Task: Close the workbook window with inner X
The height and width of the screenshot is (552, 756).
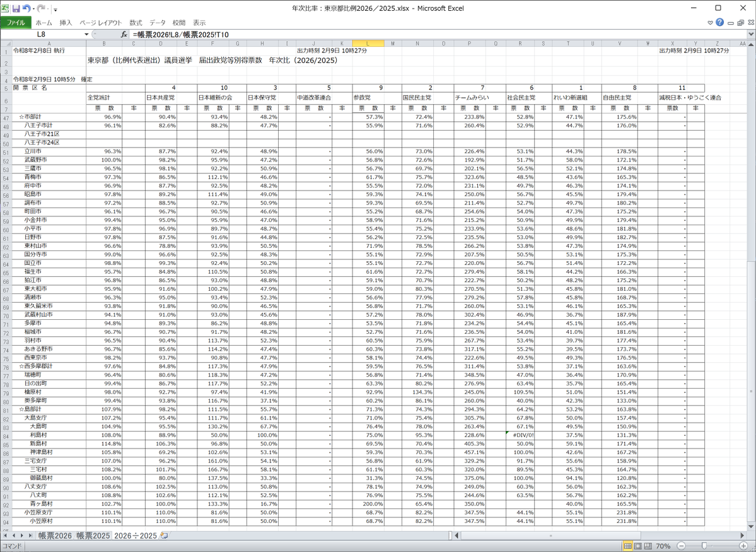Action: (750, 23)
